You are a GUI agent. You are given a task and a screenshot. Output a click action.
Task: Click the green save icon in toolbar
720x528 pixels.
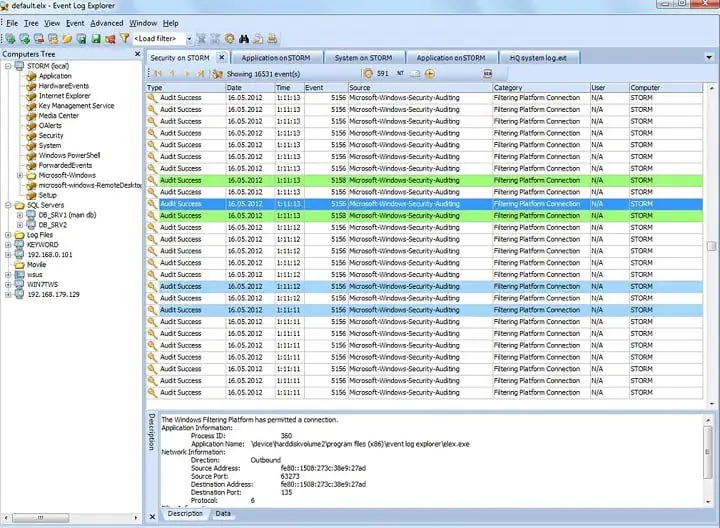[95, 39]
